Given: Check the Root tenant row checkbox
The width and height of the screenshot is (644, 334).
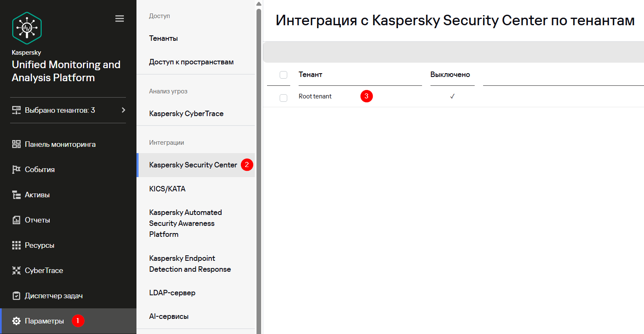Looking at the screenshot, I should click(283, 98).
